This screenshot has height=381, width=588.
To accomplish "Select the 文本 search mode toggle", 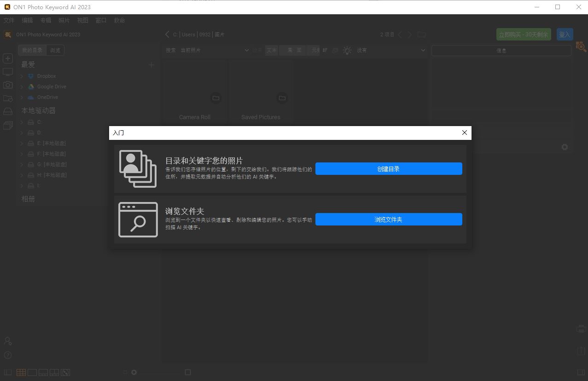I will [272, 50].
